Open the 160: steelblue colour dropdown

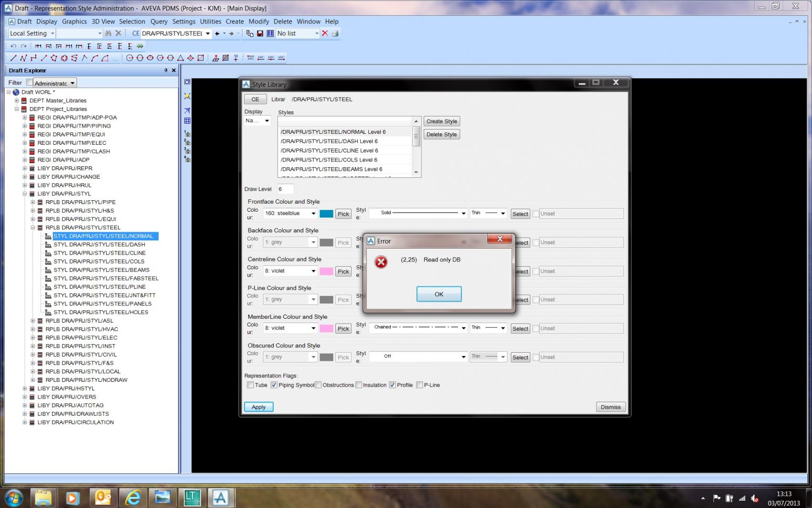point(313,214)
